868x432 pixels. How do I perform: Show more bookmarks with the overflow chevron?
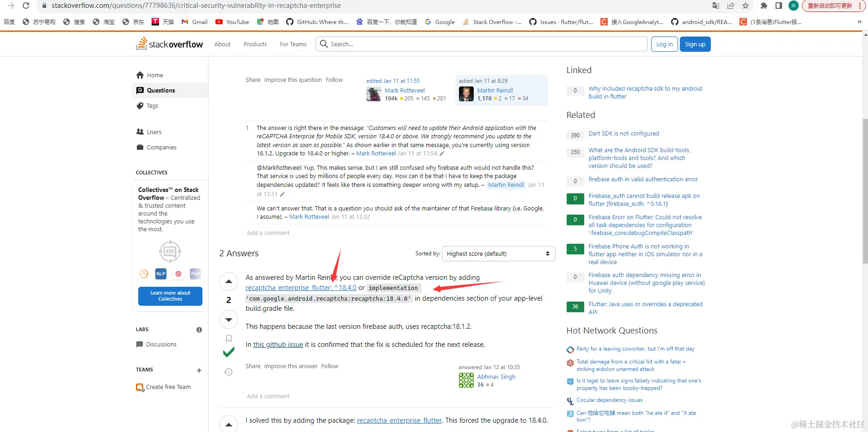[860, 22]
